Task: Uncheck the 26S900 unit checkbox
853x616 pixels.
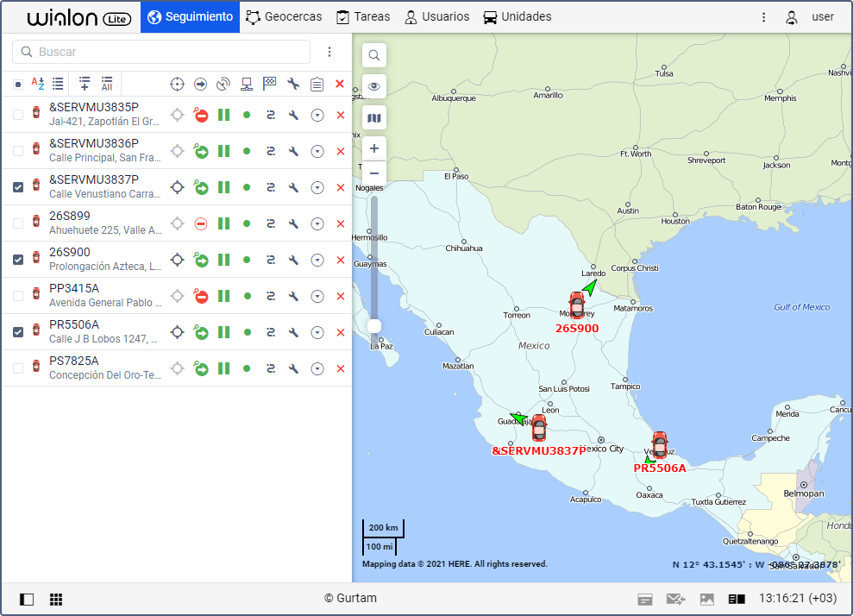Action: click(x=18, y=260)
